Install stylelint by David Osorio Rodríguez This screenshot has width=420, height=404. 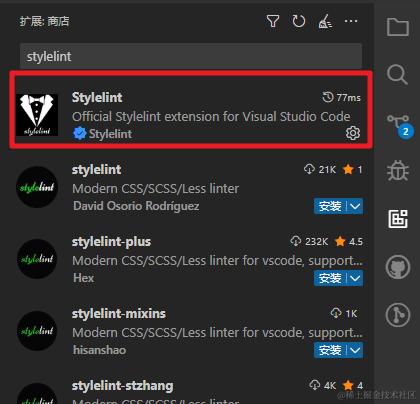[x=330, y=206]
